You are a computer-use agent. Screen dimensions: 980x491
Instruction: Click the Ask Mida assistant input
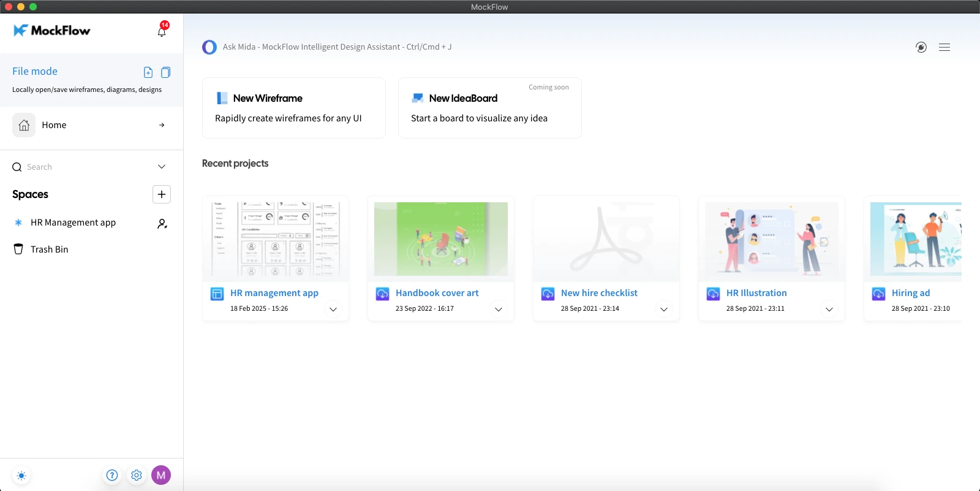[337, 47]
